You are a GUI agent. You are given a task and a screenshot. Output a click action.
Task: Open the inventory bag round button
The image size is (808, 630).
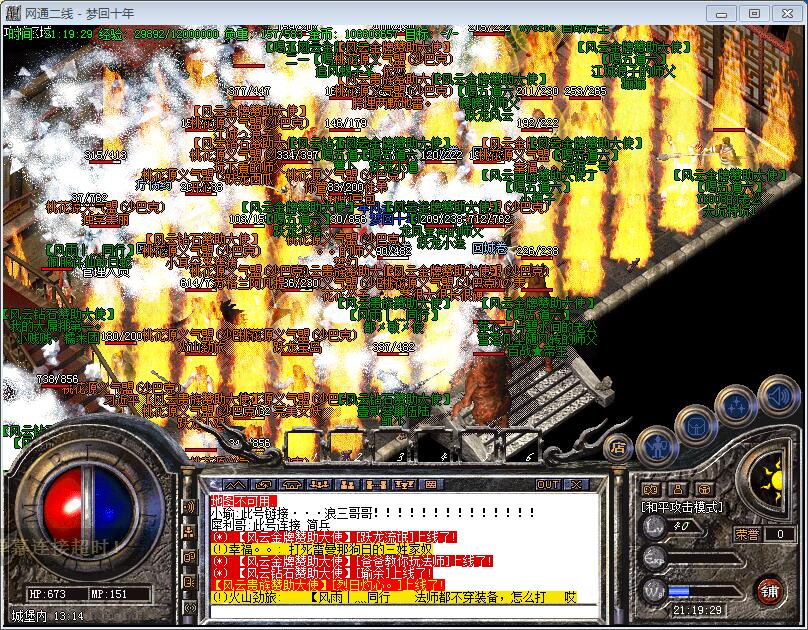696,427
